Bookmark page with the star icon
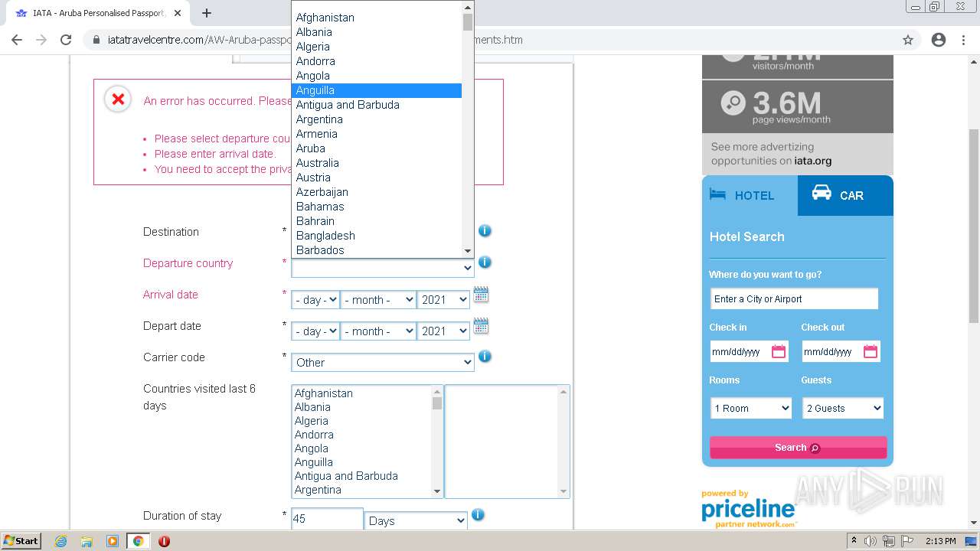 908,40
